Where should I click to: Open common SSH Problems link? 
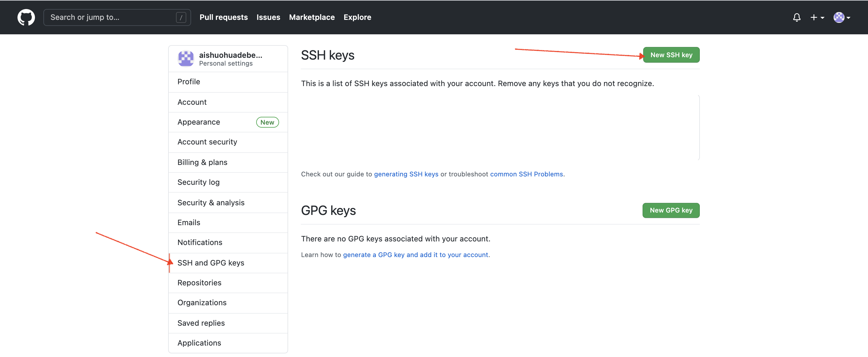[x=526, y=174]
